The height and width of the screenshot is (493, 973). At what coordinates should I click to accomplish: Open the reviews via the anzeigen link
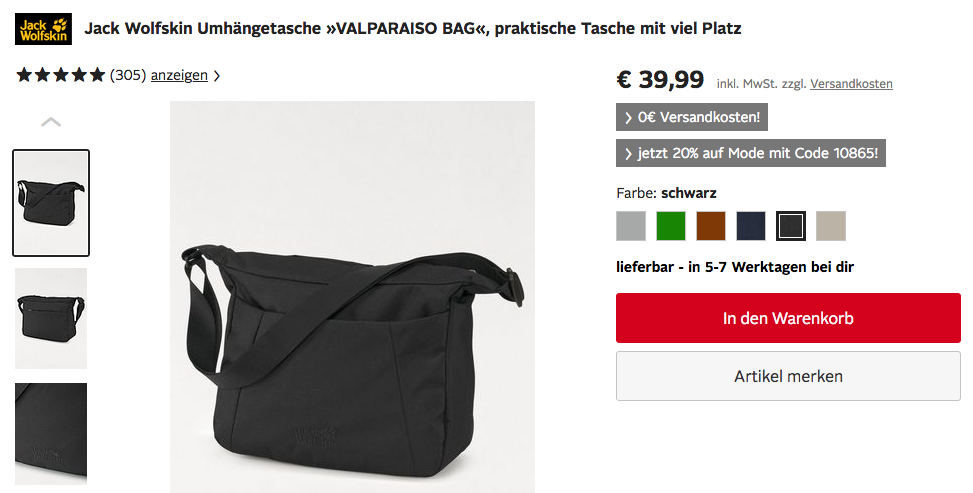click(x=179, y=75)
